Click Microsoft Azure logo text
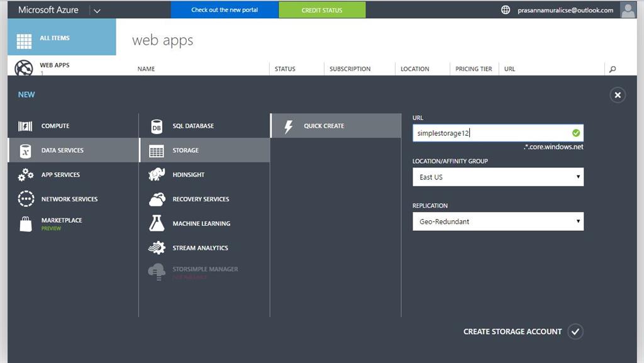Image resolution: width=644 pixels, height=363 pixels. point(48,10)
